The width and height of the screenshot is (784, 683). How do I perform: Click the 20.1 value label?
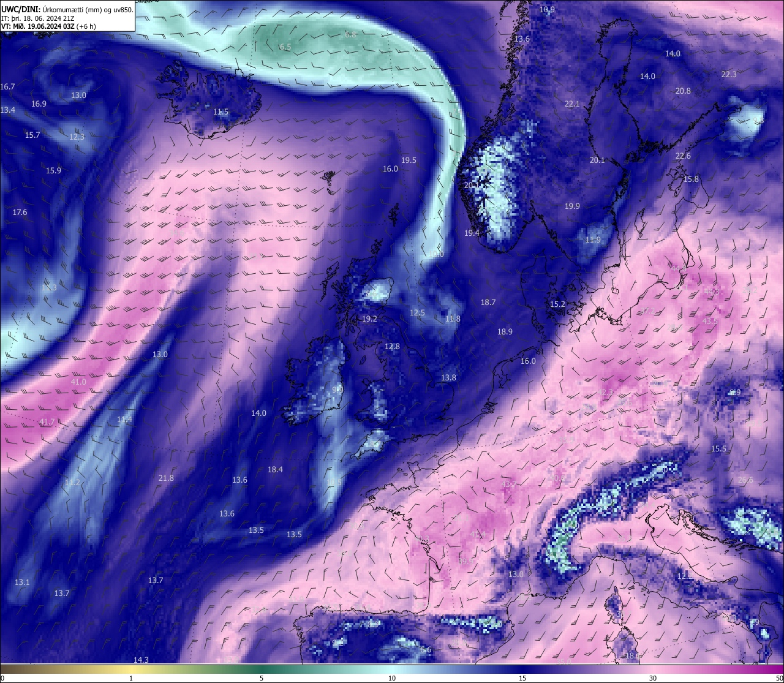tap(597, 160)
